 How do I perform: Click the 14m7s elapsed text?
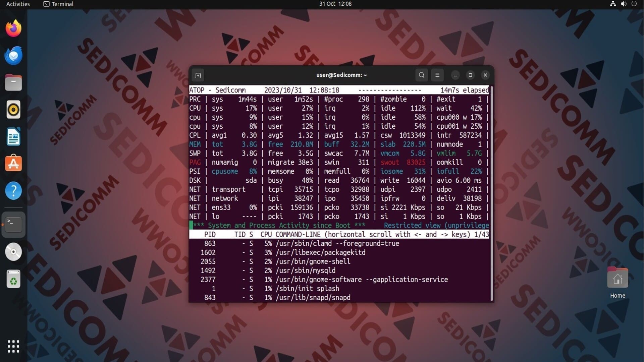[465, 90]
